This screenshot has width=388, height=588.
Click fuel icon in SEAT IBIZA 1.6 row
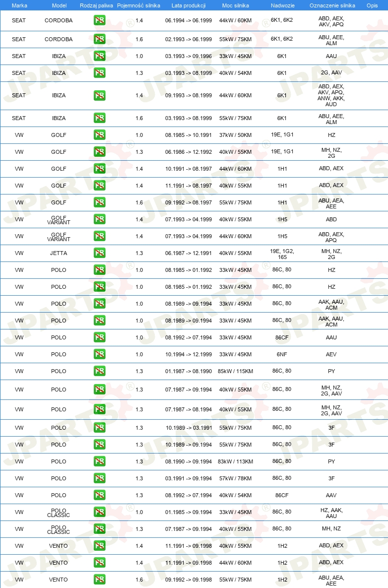click(x=99, y=118)
